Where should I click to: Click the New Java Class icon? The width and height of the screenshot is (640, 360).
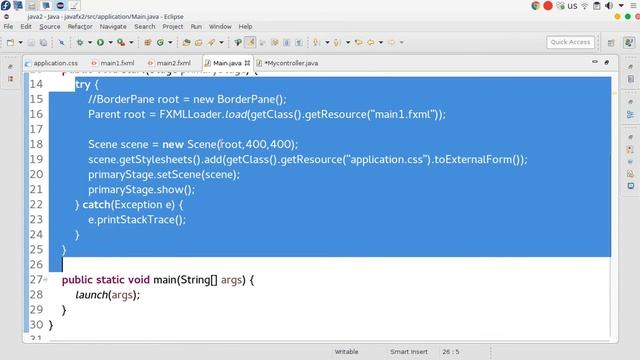[x=160, y=42]
